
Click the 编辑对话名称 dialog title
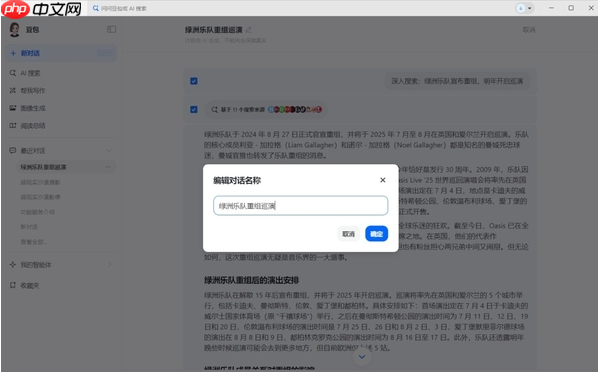[x=237, y=180]
